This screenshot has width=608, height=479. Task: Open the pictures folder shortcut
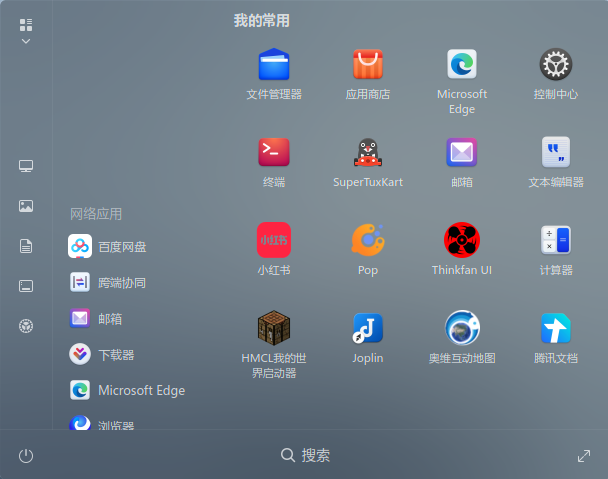click(26, 206)
